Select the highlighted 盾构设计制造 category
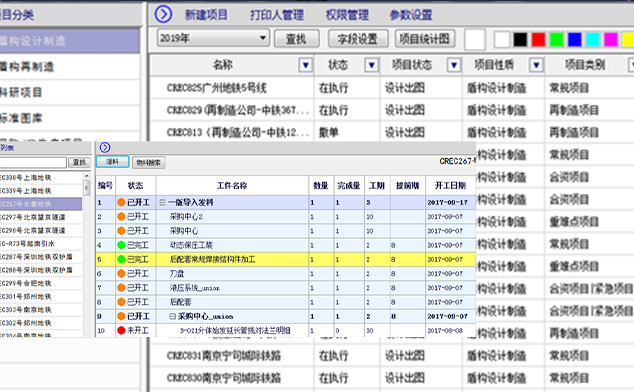Screen dimensions: 634x392 tap(70, 41)
